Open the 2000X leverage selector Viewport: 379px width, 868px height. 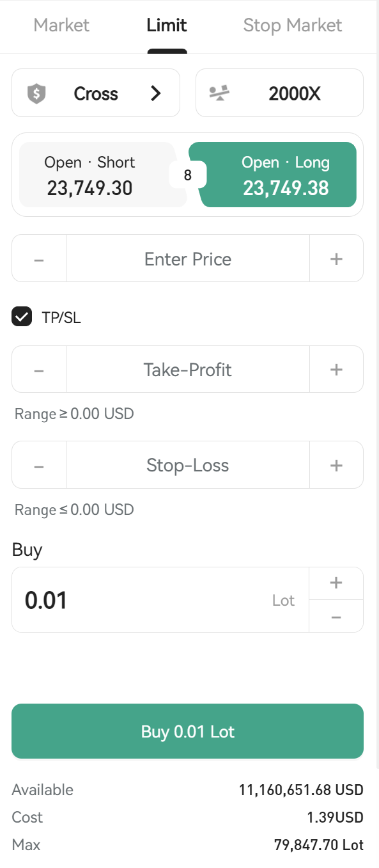[x=279, y=93]
